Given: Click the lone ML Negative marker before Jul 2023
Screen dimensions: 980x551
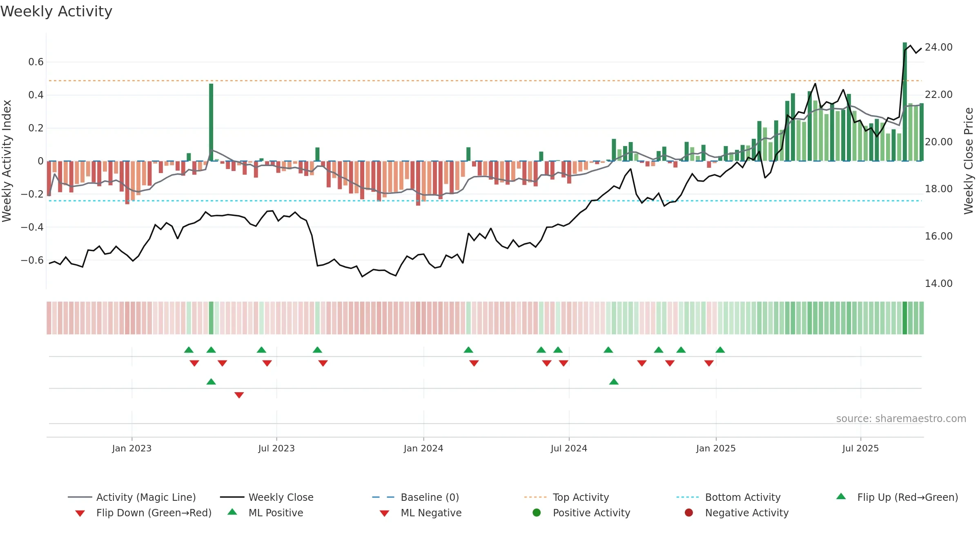Looking at the screenshot, I should pos(239,395).
